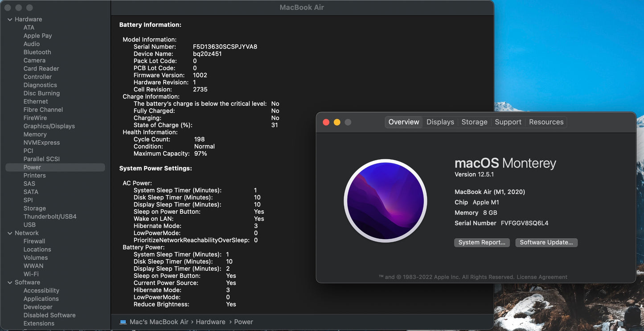Collapse the Software section chevron
The height and width of the screenshot is (331, 644).
tap(10, 282)
